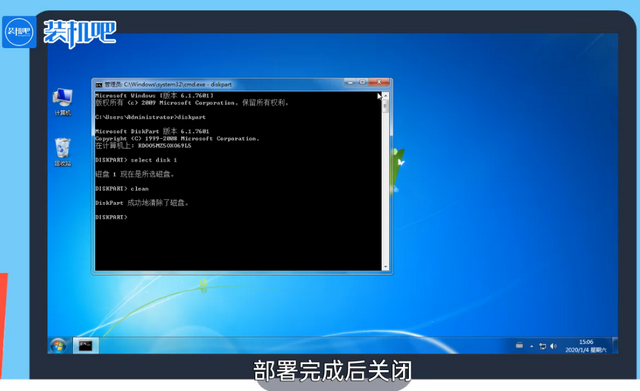Maximize the diskpart command window
Image resolution: width=640 pixels, height=391 pixels.
[x=362, y=82]
